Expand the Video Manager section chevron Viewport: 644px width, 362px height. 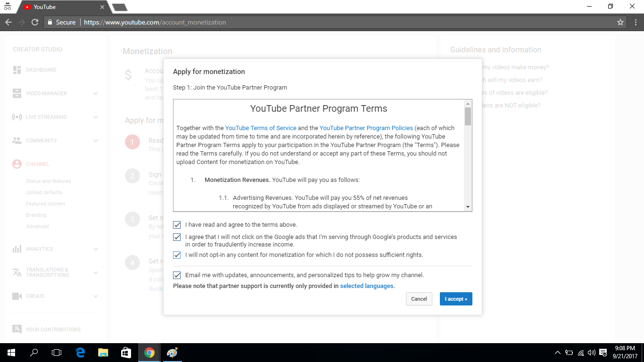[x=96, y=93]
